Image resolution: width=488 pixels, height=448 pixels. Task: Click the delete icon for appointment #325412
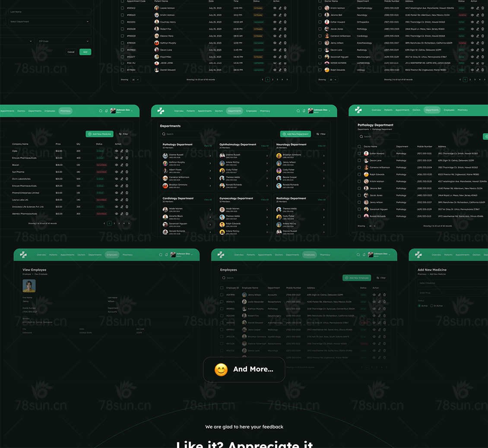click(285, 8)
